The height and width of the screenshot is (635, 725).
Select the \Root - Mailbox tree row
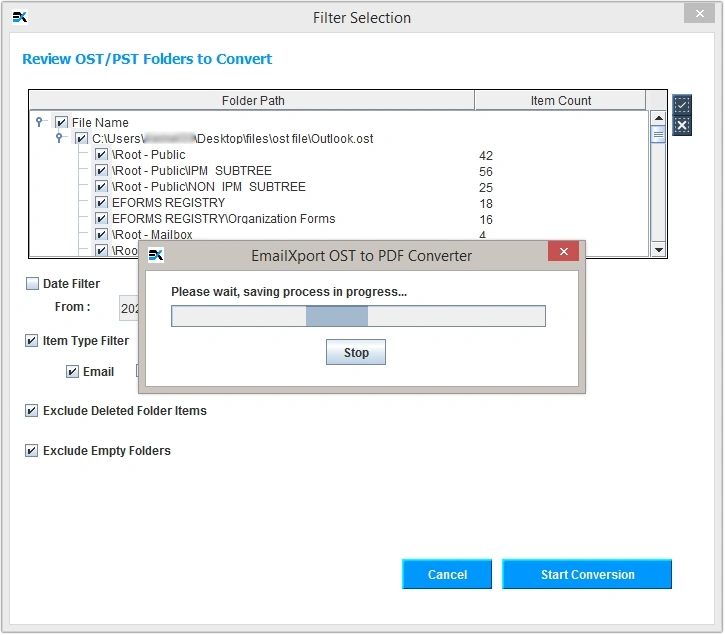(x=152, y=234)
